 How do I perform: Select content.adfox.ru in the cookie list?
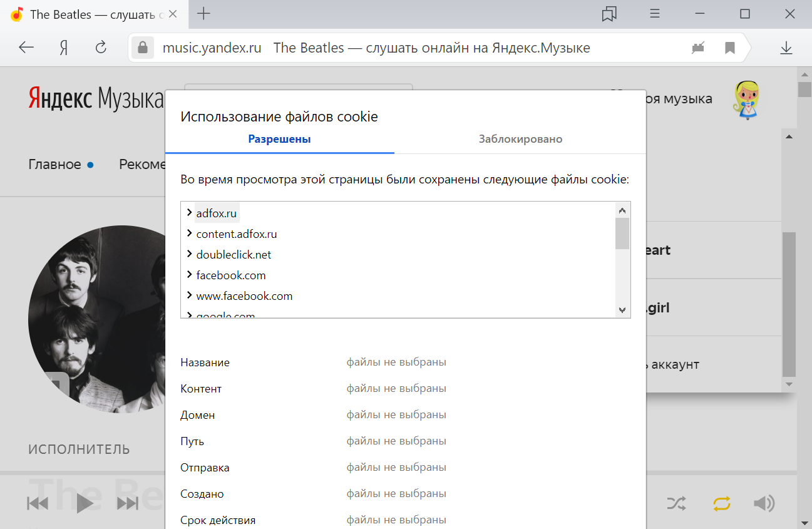[237, 234]
